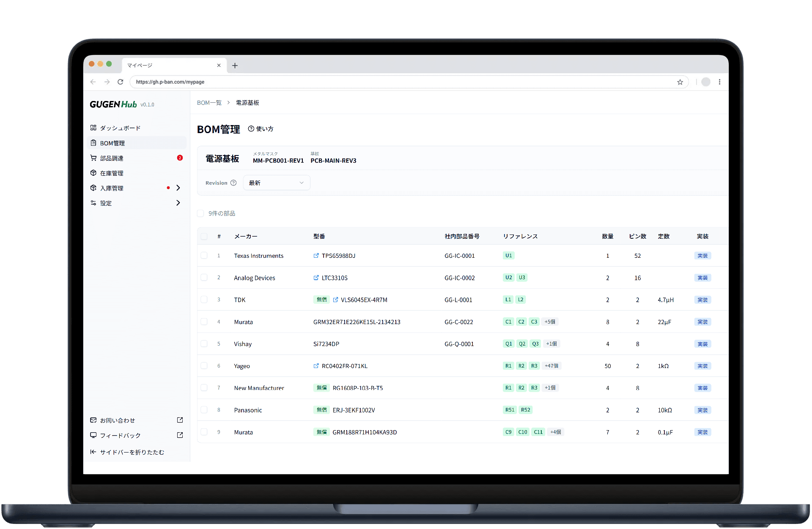Click the red 2 badge on 部品調達

pyautogui.click(x=180, y=158)
